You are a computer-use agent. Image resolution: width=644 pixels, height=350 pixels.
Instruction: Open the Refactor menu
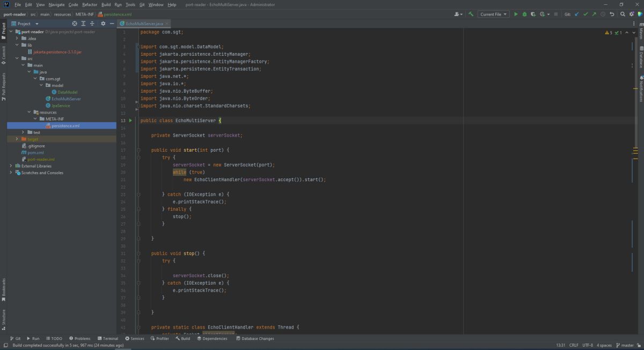tap(90, 4)
